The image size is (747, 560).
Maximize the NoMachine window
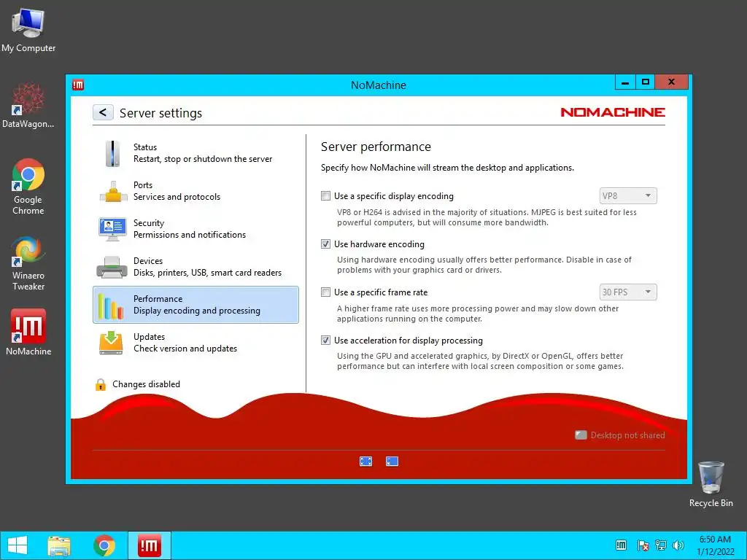pos(646,82)
